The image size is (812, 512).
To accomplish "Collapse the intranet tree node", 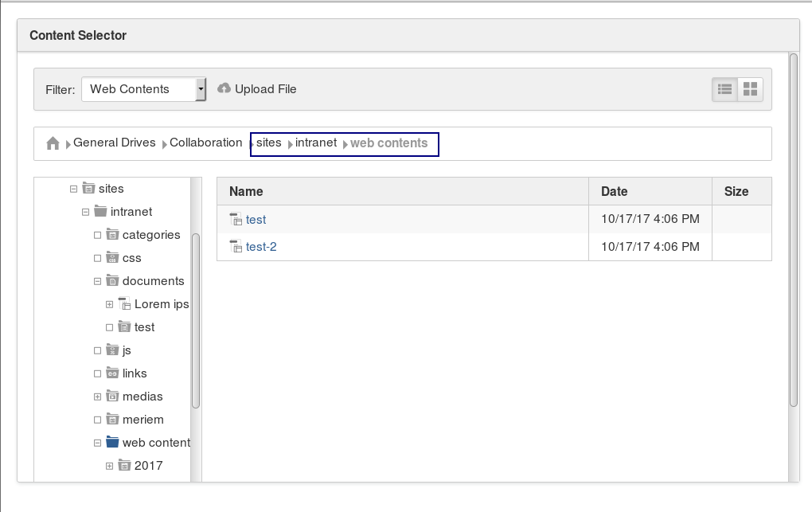I will [x=85, y=212].
